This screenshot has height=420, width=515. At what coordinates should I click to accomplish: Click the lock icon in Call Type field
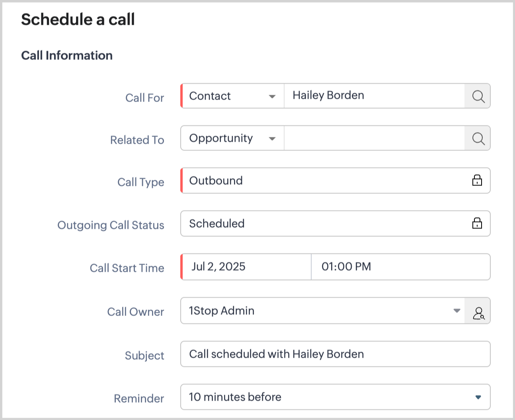[x=477, y=181]
